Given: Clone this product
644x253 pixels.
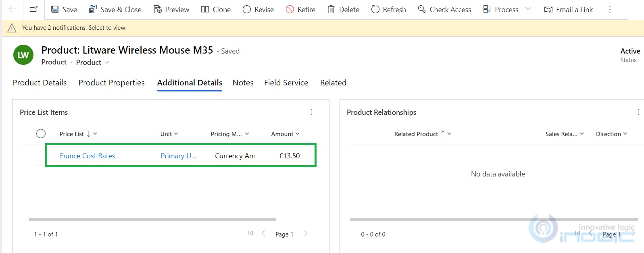Looking at the screenshot, I should [216, 9].
